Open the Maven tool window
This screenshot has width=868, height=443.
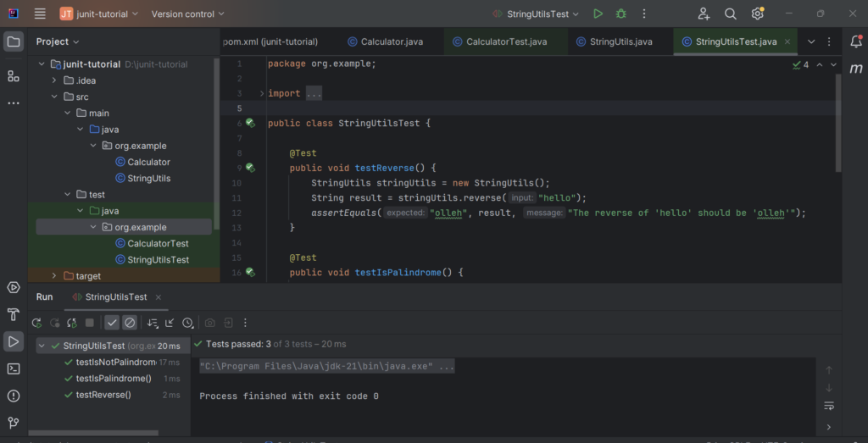pos(856,69)
